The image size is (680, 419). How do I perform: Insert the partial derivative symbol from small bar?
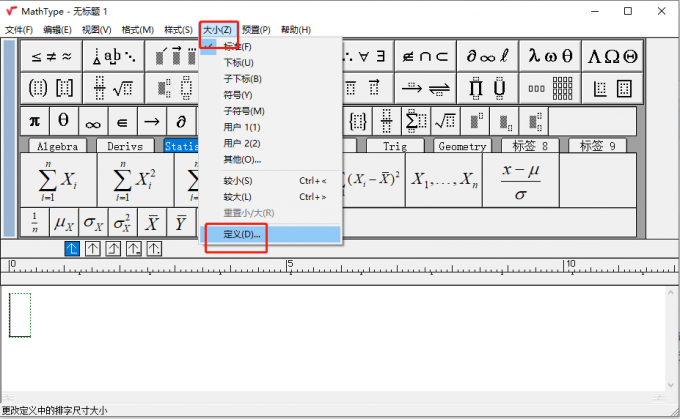181,121
